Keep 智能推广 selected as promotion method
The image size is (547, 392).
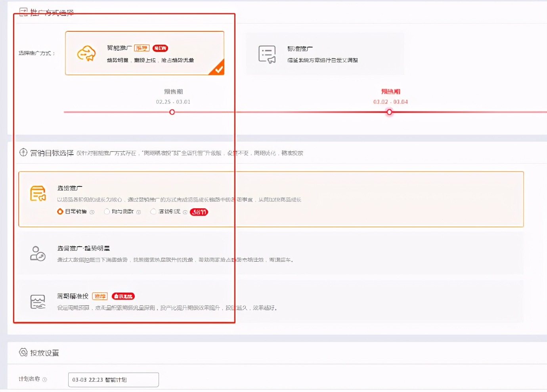click(145, 53)
